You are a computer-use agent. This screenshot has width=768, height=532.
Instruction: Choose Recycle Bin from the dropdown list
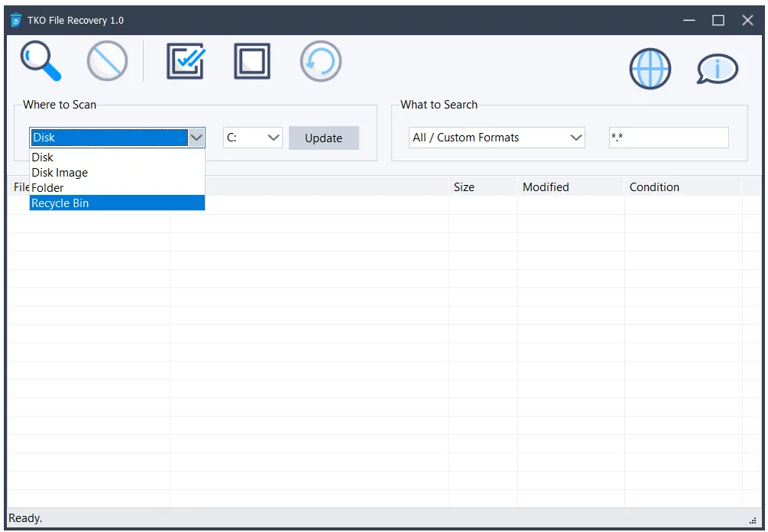coord(117,203)
